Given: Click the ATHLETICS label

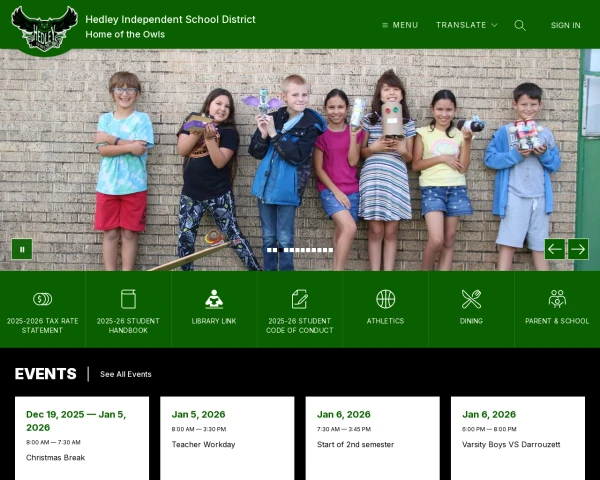Looking at the screenshot, I should [x=385, y=321].
